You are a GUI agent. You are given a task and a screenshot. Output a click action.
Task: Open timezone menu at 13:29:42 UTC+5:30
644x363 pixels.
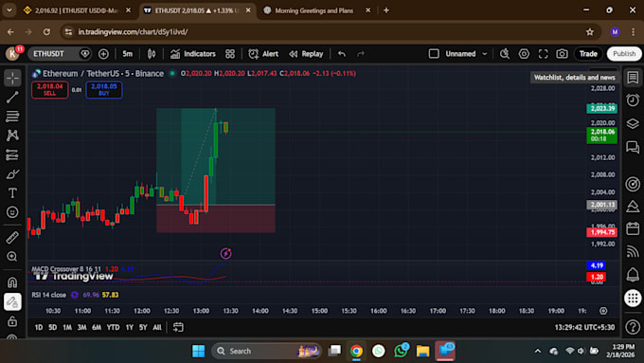584,327
